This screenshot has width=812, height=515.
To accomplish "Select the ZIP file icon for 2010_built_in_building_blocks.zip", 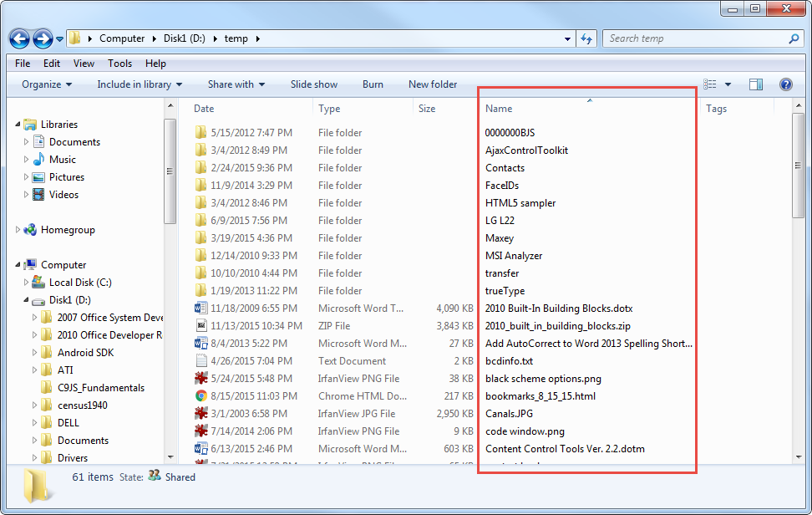I will [x=201, y=326].
